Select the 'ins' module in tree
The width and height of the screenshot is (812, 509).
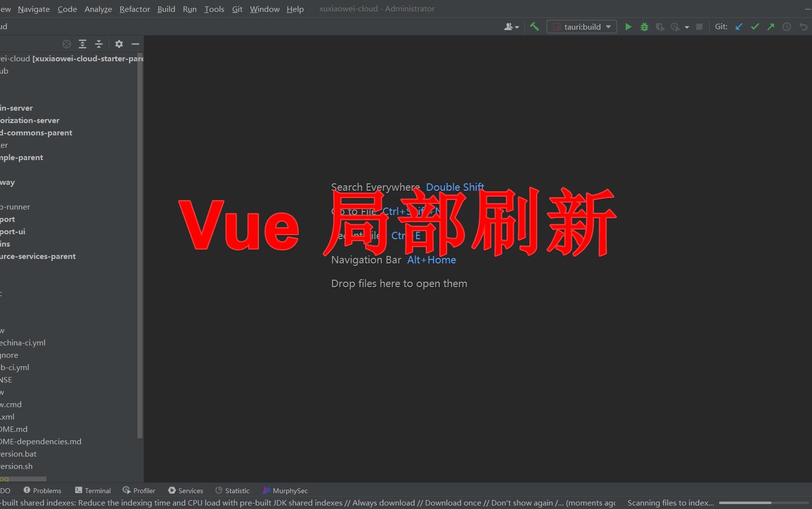pos(5,244)
